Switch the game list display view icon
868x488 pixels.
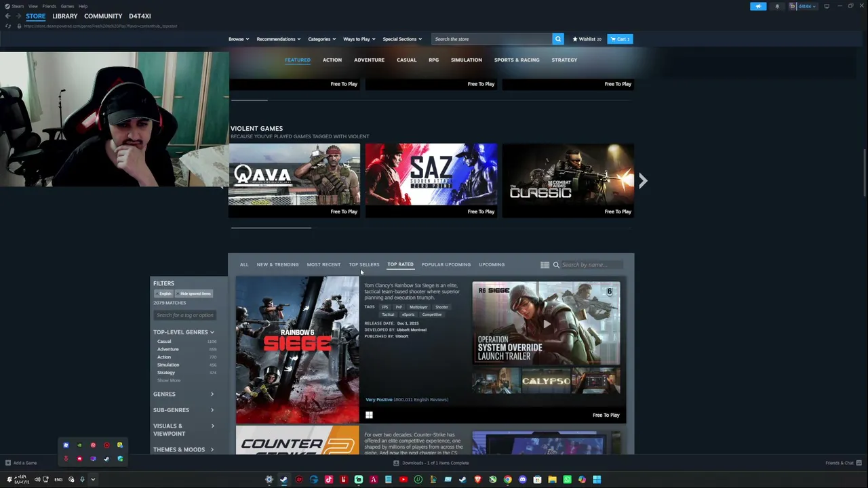545,265
